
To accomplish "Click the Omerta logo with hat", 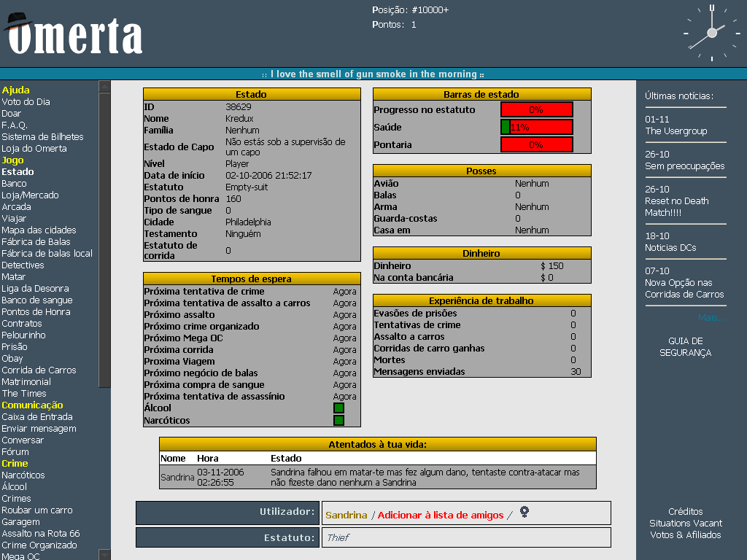I will click(73, 34).
